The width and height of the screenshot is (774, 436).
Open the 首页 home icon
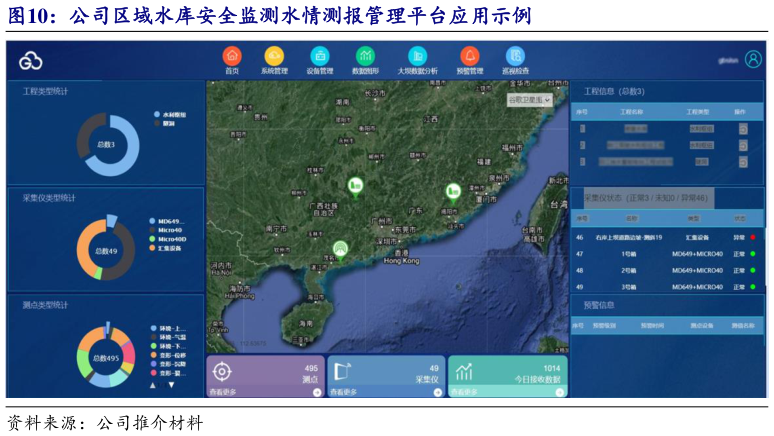(x=232, y=56)
